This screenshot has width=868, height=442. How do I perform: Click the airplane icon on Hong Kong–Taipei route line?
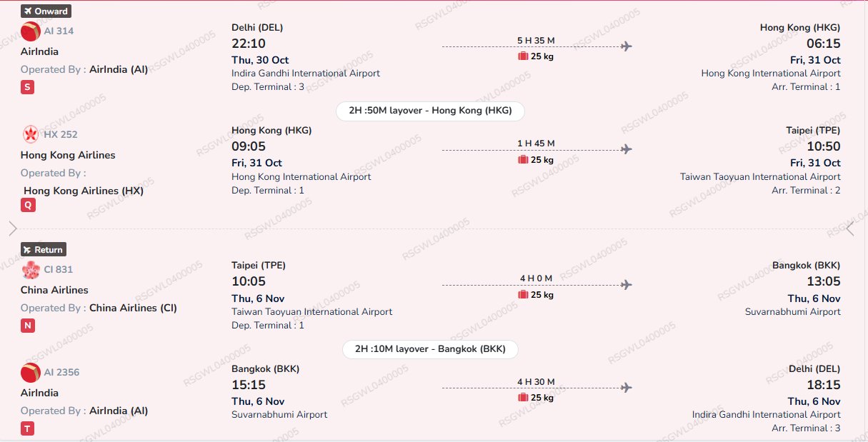[627, 149]
